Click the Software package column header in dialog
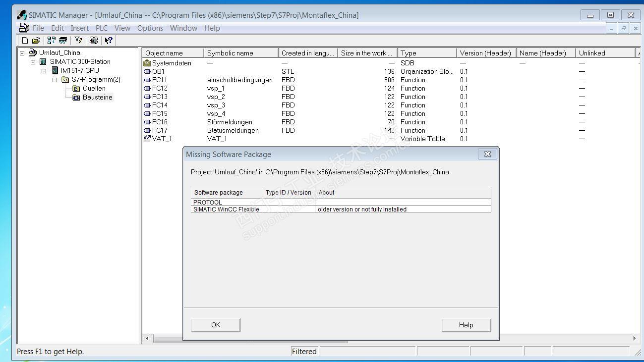This screenshot has height=362, width=644. point(227,193)
